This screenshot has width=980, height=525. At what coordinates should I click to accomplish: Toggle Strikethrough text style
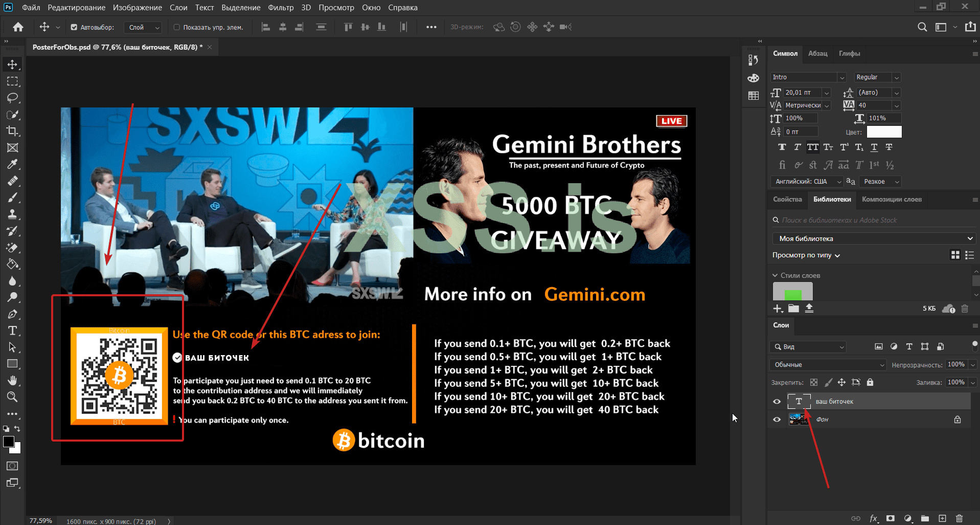[889, 147]
